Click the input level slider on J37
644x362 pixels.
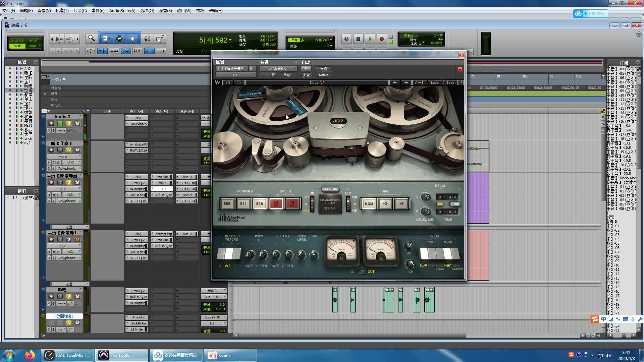point(312,203)
